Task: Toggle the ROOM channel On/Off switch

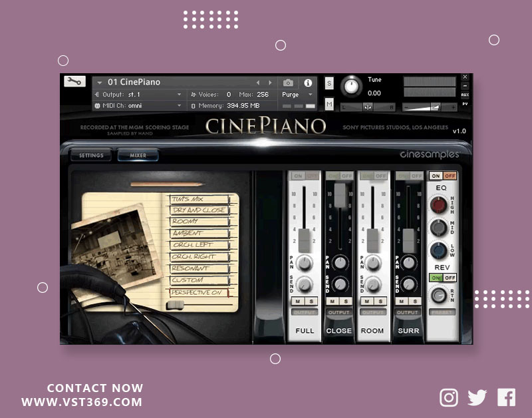Action: (x=374, y=176)
